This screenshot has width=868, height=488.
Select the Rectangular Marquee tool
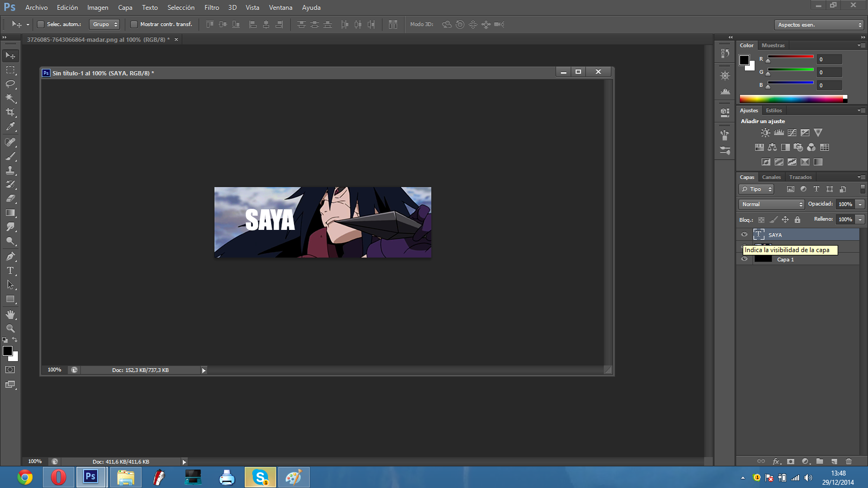click(10, 70)
